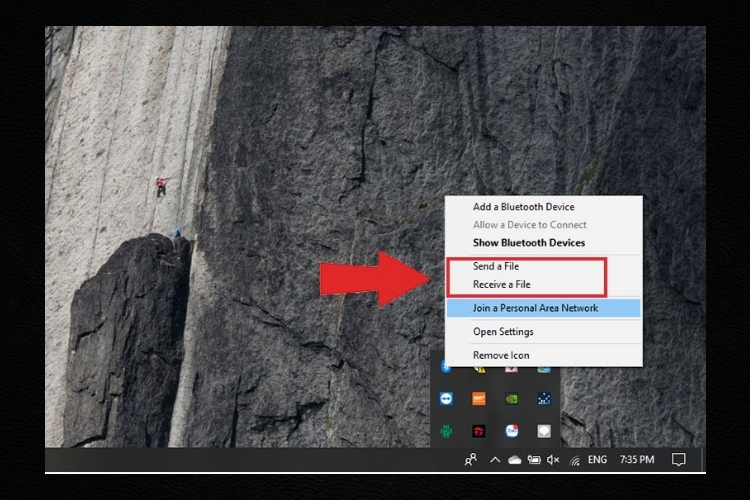Image resolution: width=750 pixels, height=500 pixels.
Task: Open the People icon on the taskbar
Action: (471, 460)
